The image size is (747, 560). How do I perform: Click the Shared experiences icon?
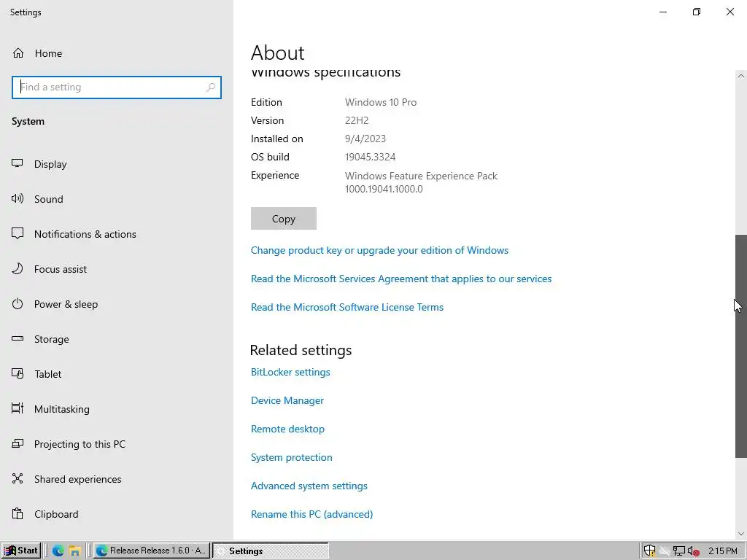click(x=18, y=478)
